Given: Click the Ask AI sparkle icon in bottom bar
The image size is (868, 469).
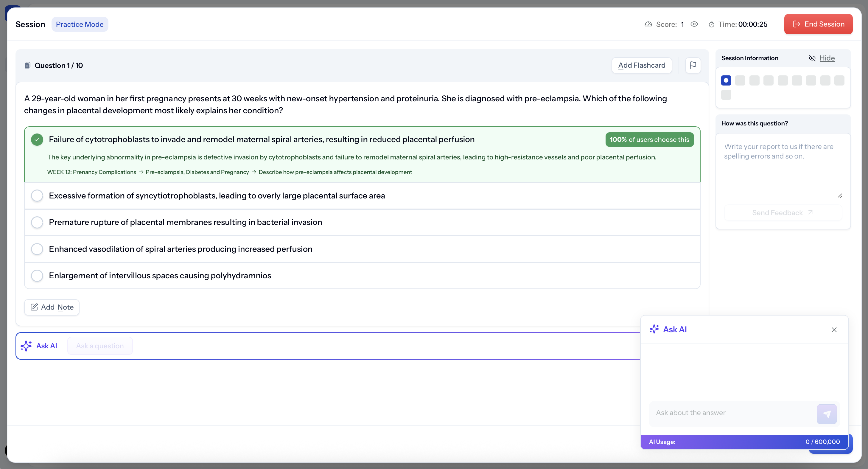Looking at the screenshot, I should tap(26, 346).
